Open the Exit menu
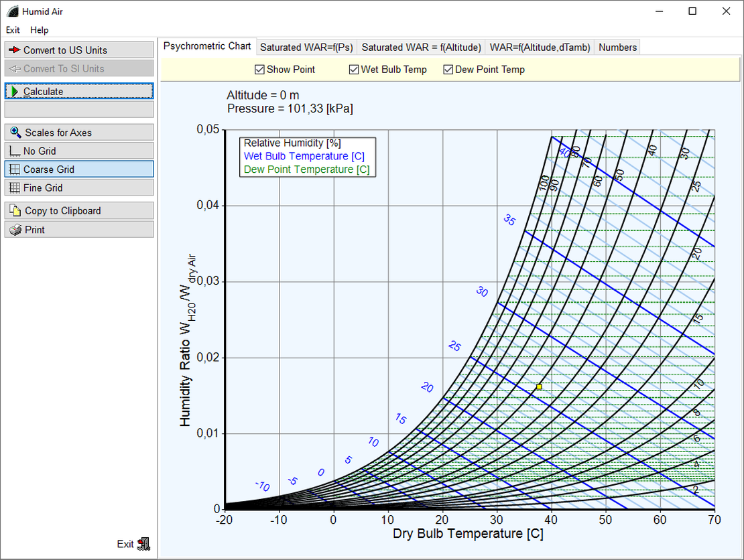This screenshot has height=560, width=744. click(x=13, y=30)
